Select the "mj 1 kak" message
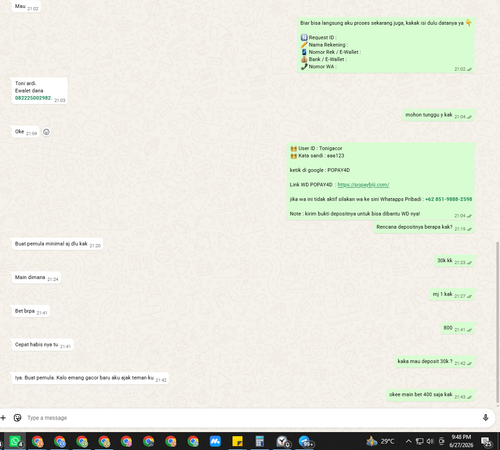 click(452, 294)
